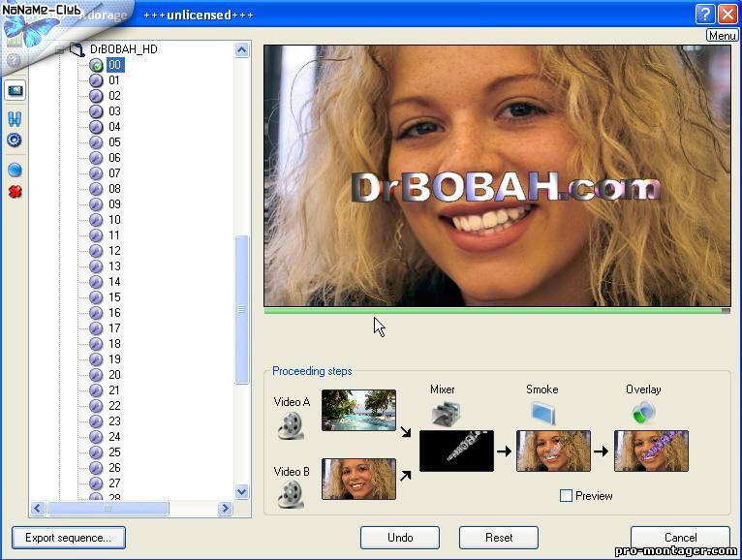Enable the Preview checkbox
This screenshot has width=742, height=560.
click(x=566, y=496)
